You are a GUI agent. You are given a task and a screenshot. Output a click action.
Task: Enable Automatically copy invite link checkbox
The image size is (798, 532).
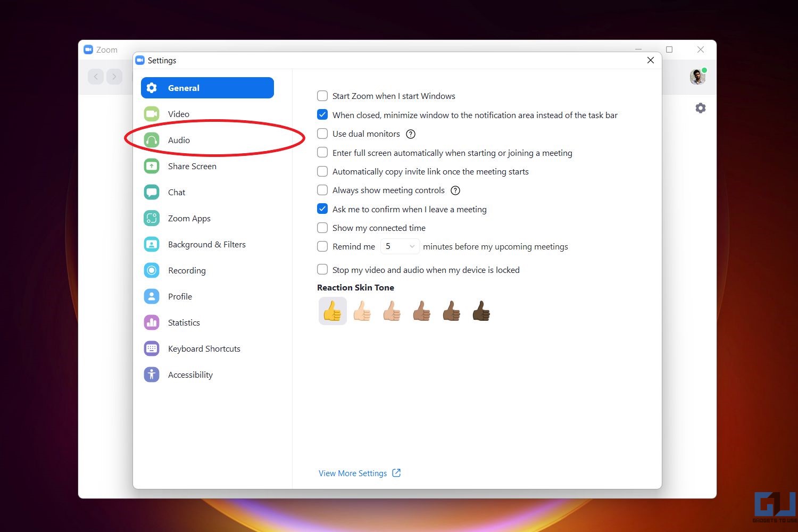[x=322, y=171]
